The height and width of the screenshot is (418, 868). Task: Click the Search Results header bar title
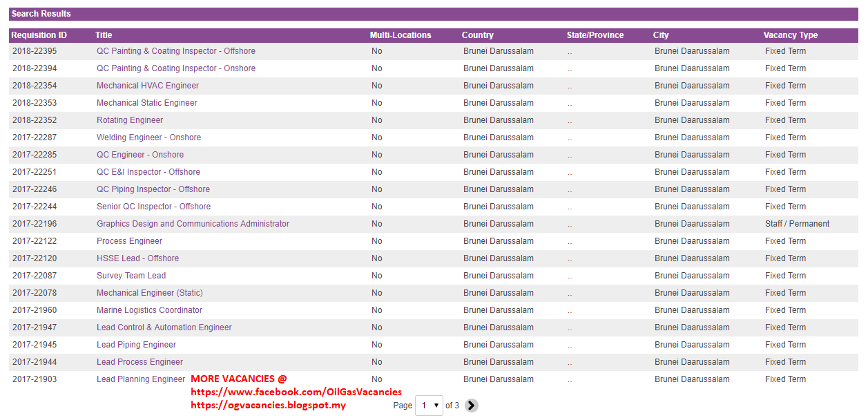pos(41,14)
